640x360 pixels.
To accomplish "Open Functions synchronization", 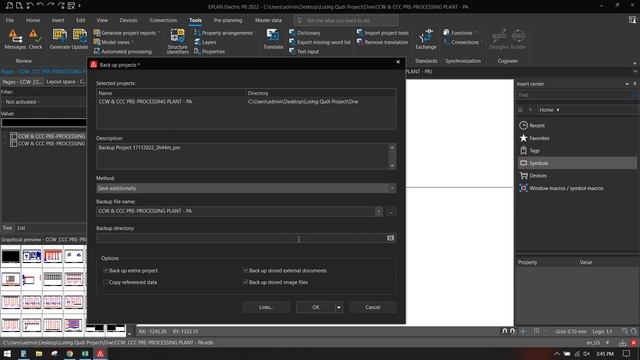I will [459, 33].
